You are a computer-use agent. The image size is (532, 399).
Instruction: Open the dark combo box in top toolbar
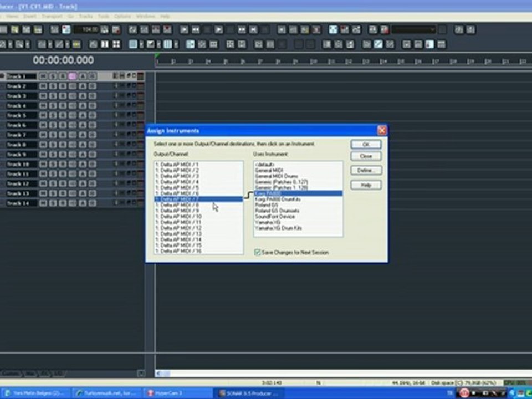(413, 30)
